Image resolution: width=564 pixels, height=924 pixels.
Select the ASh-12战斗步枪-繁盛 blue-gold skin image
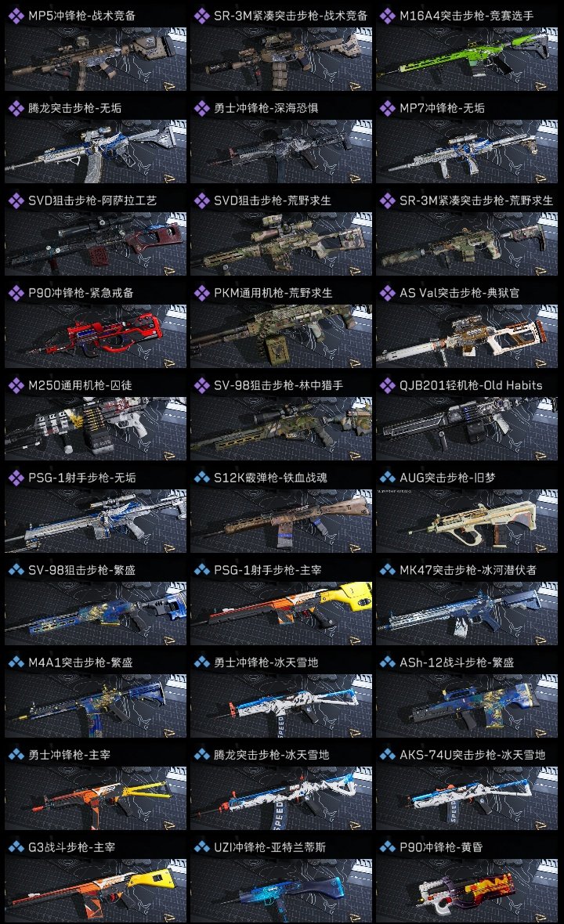point(467,706)
